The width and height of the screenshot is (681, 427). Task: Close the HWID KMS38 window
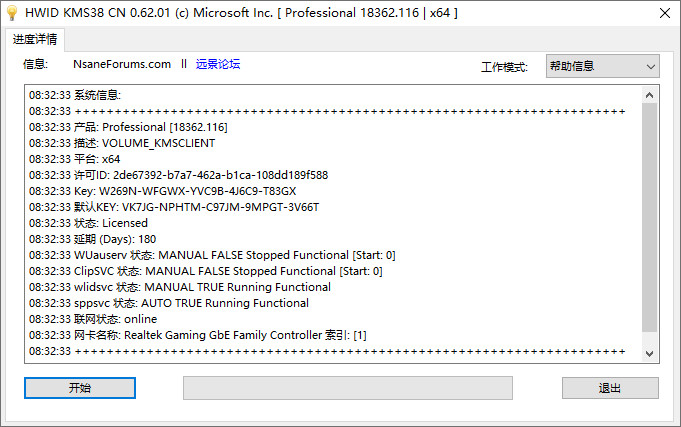click(x=664, y=13)
